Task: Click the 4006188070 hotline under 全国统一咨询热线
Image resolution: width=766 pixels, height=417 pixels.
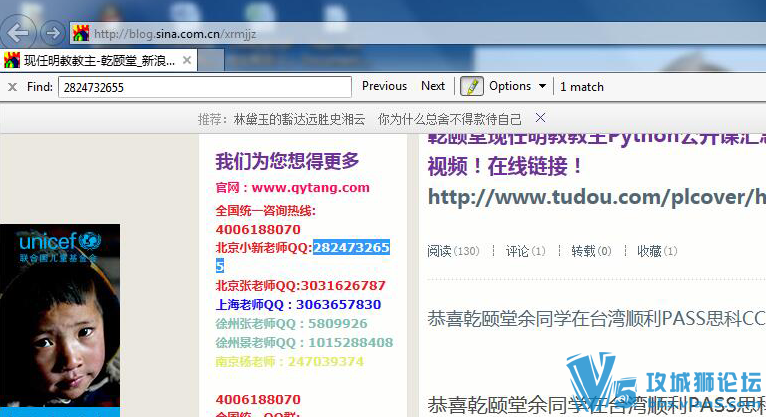Action: (258, 229)
